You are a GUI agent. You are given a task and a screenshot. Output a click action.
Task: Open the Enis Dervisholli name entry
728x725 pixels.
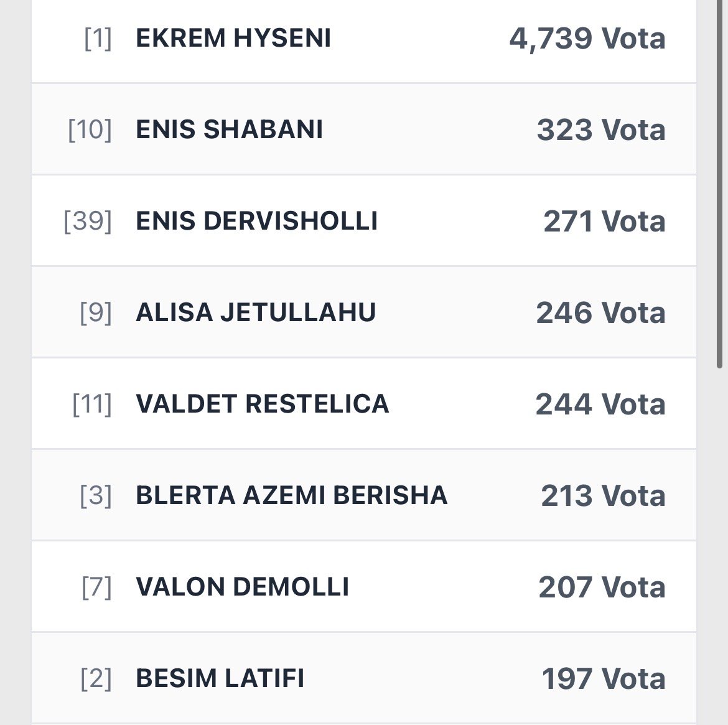[256, 221]
